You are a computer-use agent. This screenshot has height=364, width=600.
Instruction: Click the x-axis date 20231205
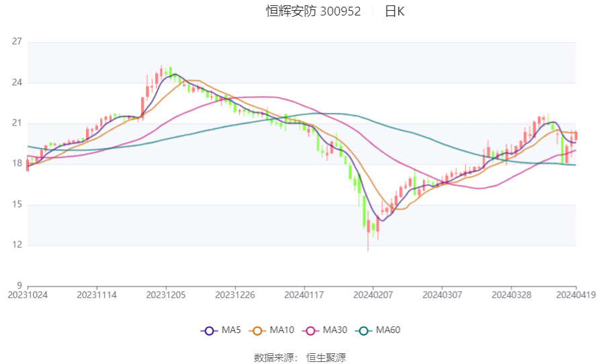tap(166, 295)
